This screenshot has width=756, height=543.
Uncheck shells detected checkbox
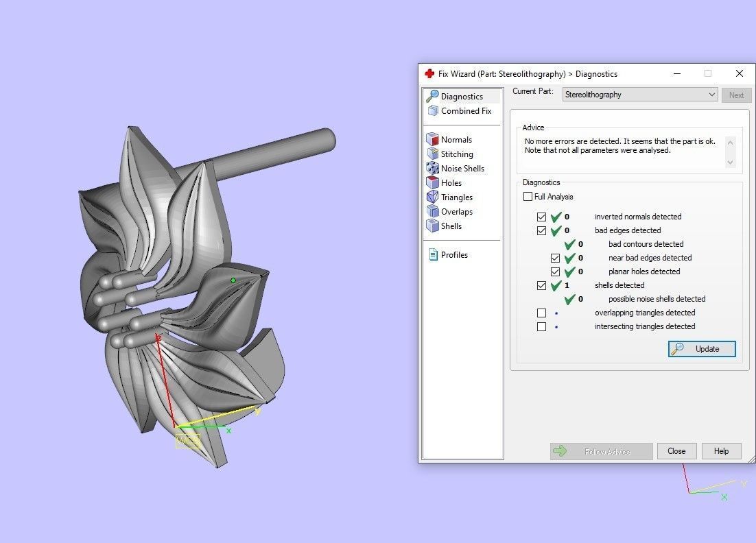(x=541, y=286)
